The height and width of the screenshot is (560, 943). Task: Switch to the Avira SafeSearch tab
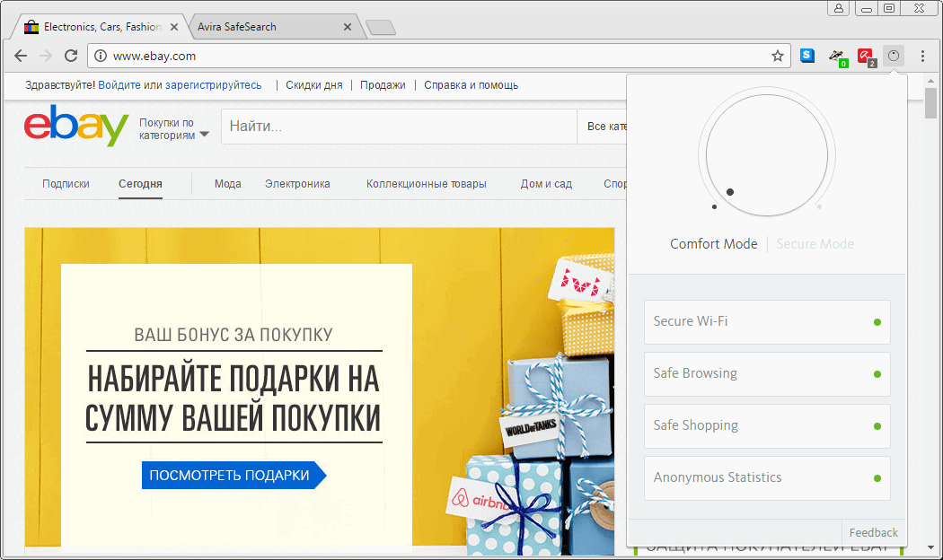tap(268, 26)
